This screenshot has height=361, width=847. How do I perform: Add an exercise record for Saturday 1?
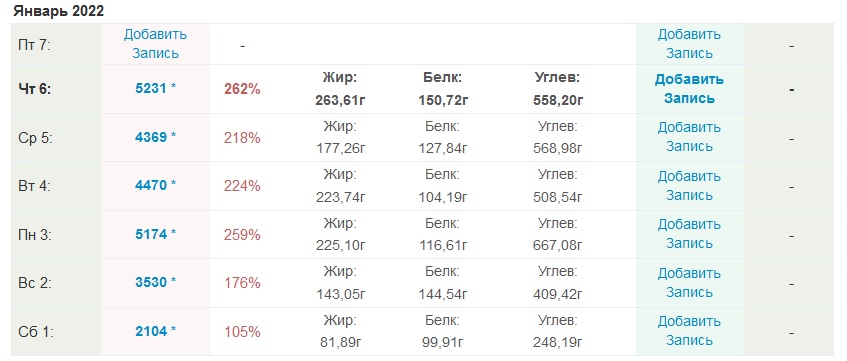point(689,331)
